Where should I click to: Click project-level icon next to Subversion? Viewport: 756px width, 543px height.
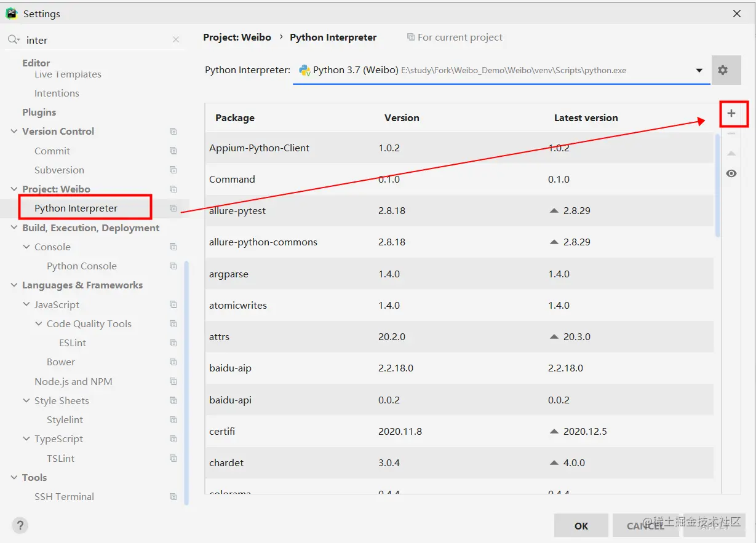pyautogui.click(x=173, y=170)
